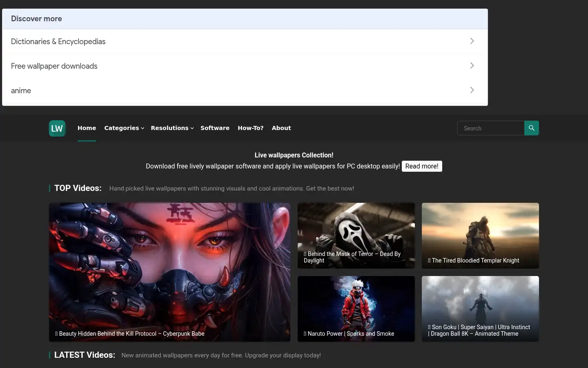The height and width of the screenshot is (368, 588).
Task: Go to the Home nav item
Action: tap(87, 128)
